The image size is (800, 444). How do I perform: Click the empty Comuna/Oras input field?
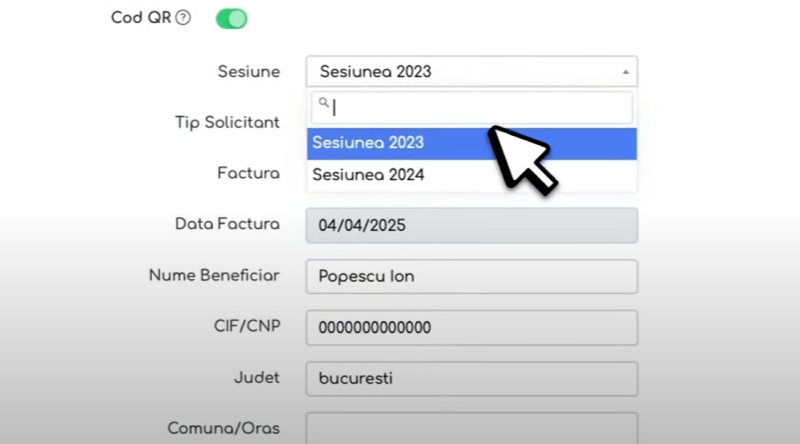click(x=471, y=428)
